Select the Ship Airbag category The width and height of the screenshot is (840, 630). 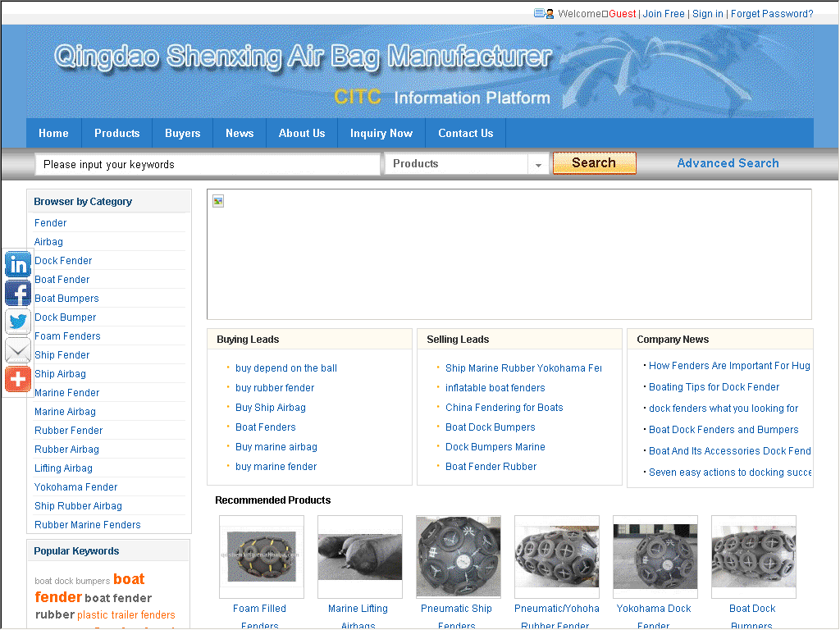tap(60, 374)
